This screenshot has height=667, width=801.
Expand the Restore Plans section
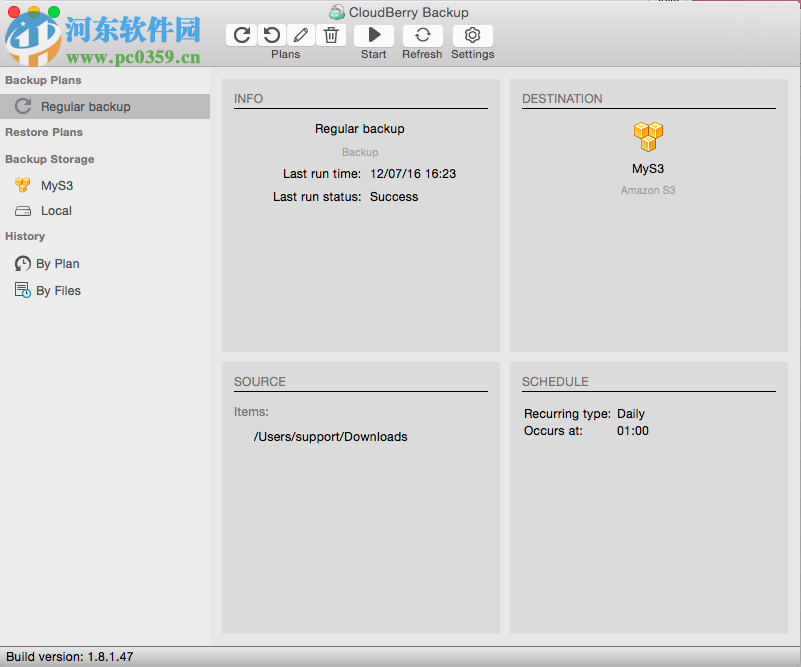44,132
